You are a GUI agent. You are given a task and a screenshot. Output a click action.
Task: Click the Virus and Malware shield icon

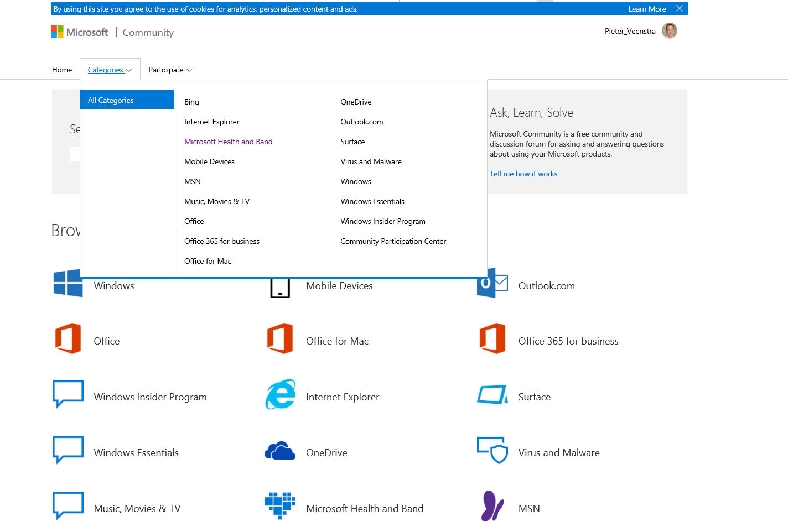492,451
